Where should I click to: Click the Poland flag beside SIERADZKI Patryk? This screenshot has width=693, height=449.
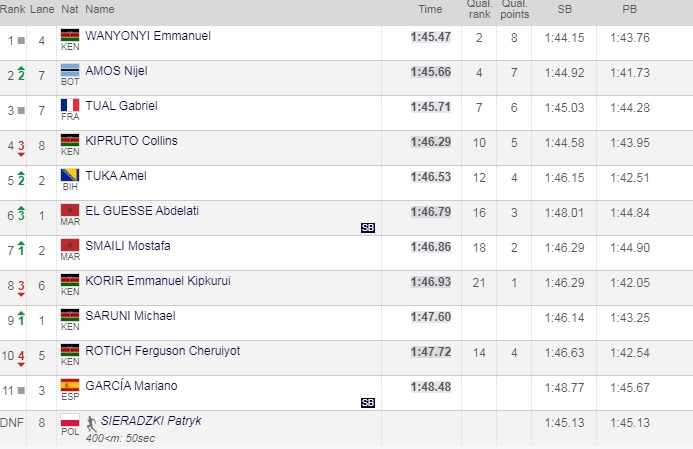[70, 421]
